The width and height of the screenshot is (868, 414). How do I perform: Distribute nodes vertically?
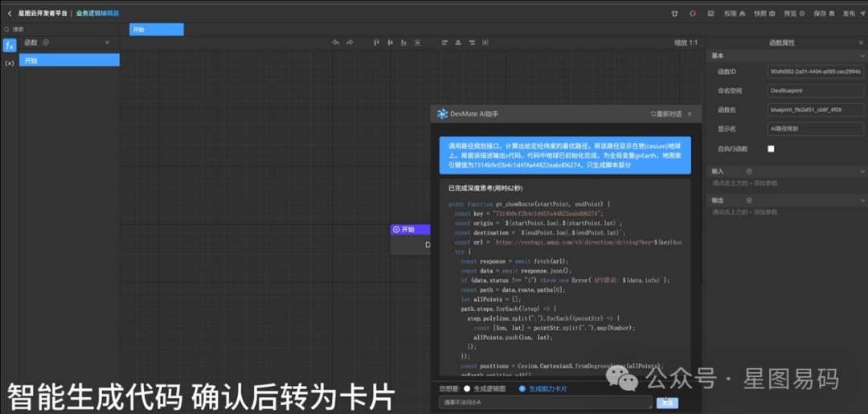tap(417, 43)
